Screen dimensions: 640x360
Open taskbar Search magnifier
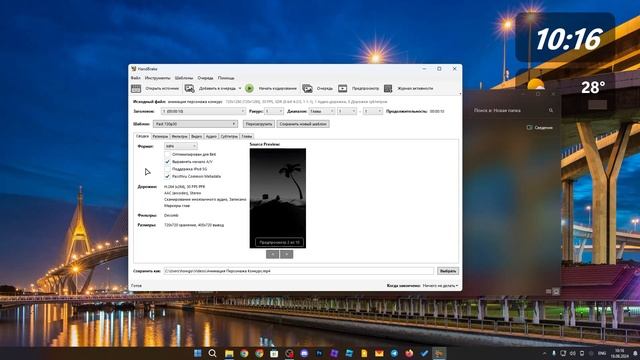tap(212, 353)
